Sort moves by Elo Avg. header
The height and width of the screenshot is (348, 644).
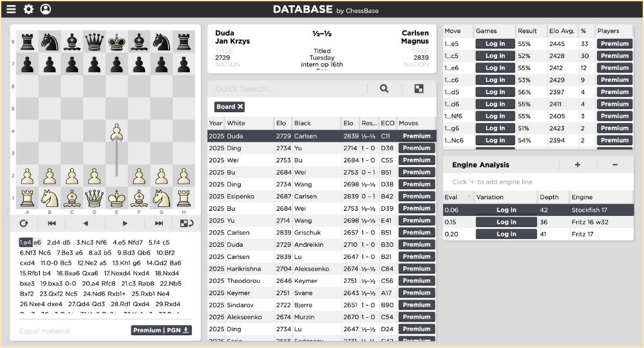pyautogui.click(x=562, y=31)
